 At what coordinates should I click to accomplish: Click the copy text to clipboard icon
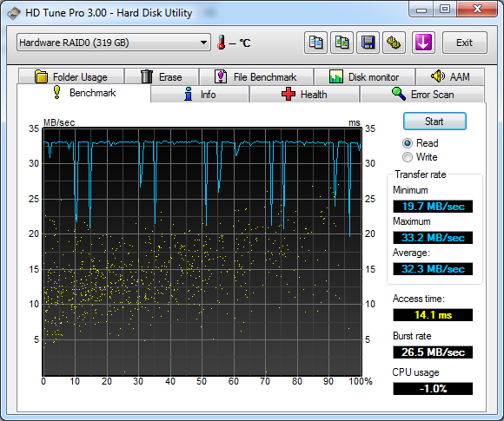(315, 43)
